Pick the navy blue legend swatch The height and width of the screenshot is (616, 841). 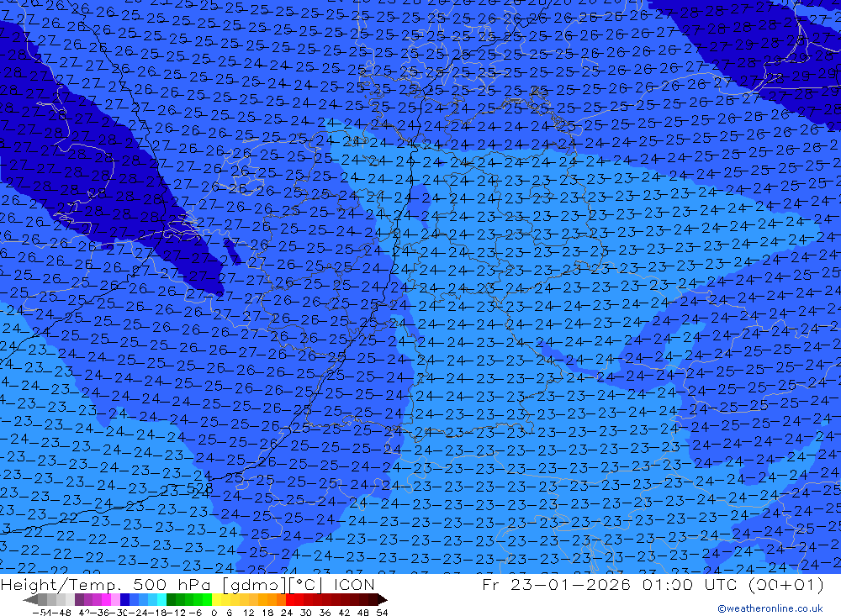[x=124, y=599]
